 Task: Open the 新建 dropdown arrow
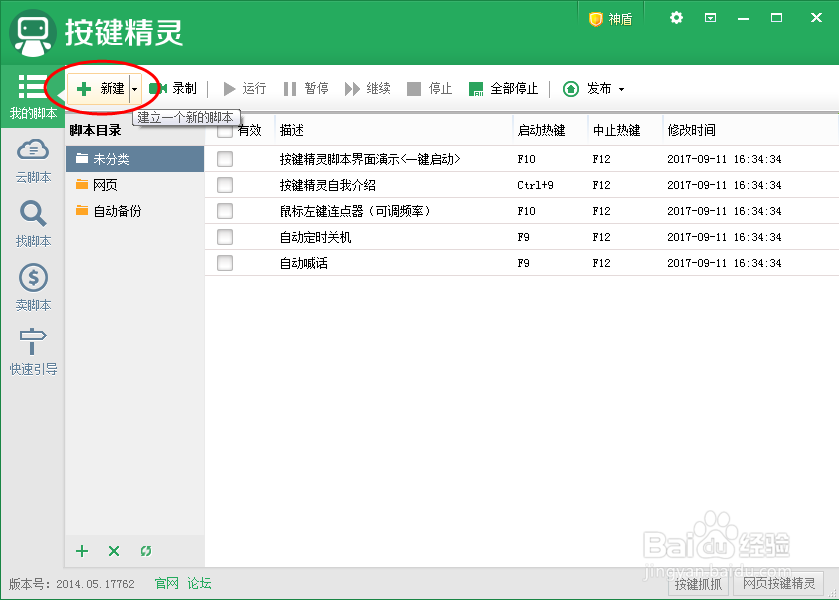(135, 89)
